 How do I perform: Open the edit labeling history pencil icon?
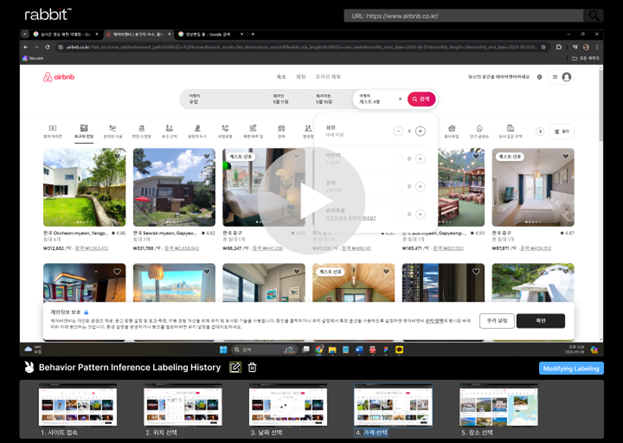pyautogui.click(x=235, y=367)
